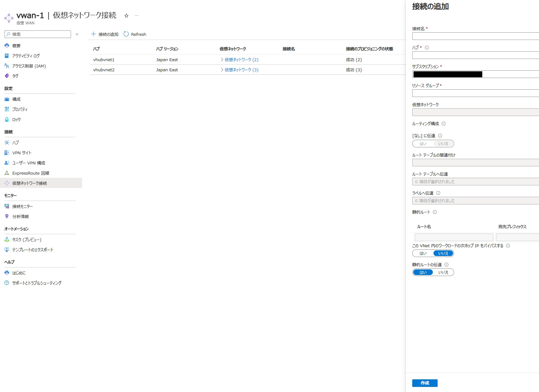Set 静的ルートの伝達 to いいえ
Image resolution: width=539 pixels, height=392 pixels.
[x=443, y=272]
